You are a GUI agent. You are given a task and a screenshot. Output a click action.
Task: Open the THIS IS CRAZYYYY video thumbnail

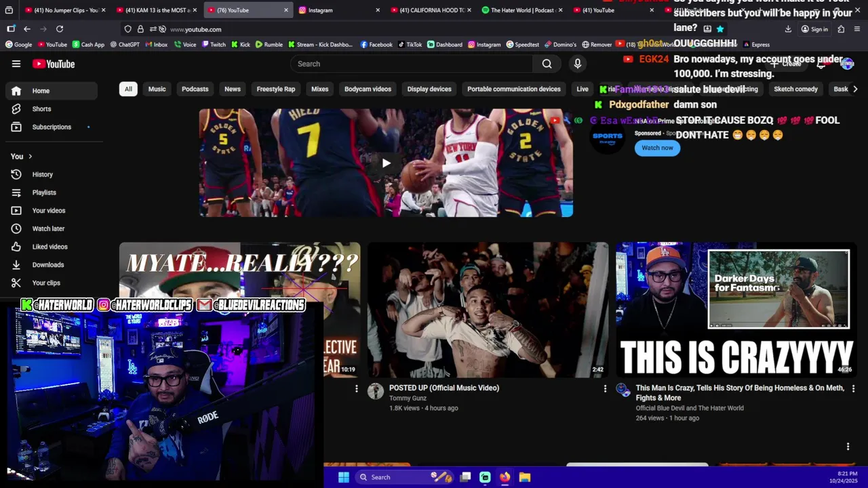736,310
